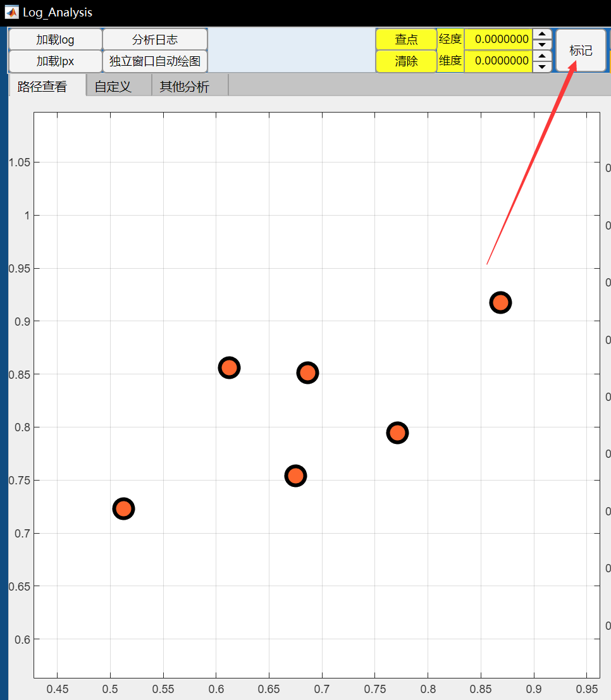This screenshot has height=700, width=611.
Task: Click the MATLAB logo in title bar
Action: 11,12
